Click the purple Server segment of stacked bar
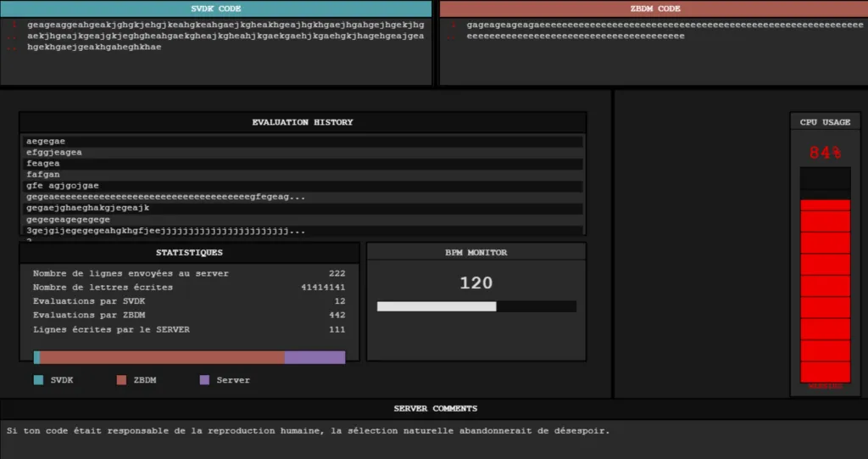Image resolution: width=868 pixels, height=459 pixels. [x=314, y=357]
